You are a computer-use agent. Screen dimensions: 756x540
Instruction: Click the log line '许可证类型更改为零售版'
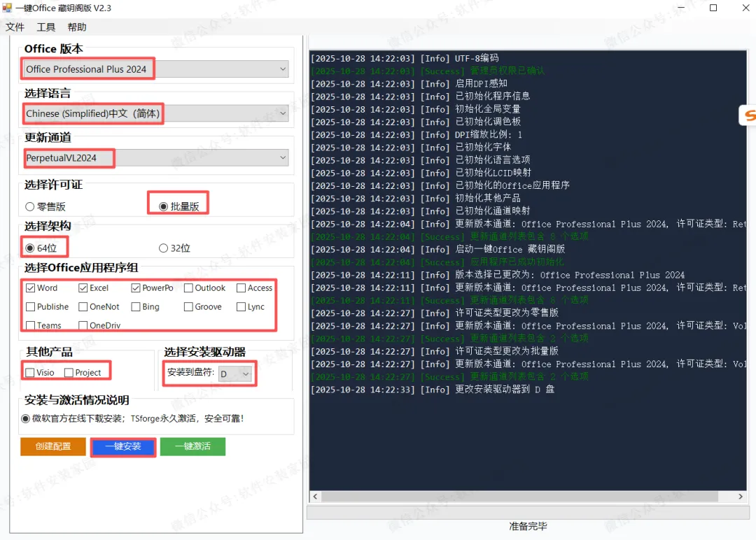pos(435,313)
